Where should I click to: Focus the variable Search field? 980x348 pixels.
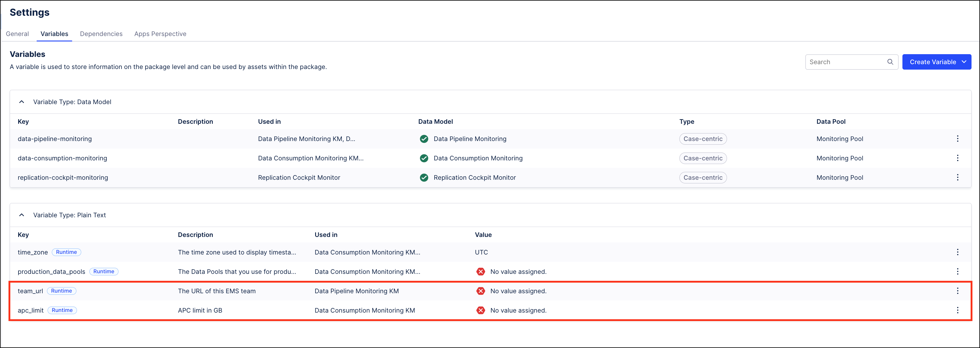click(852, 62)
